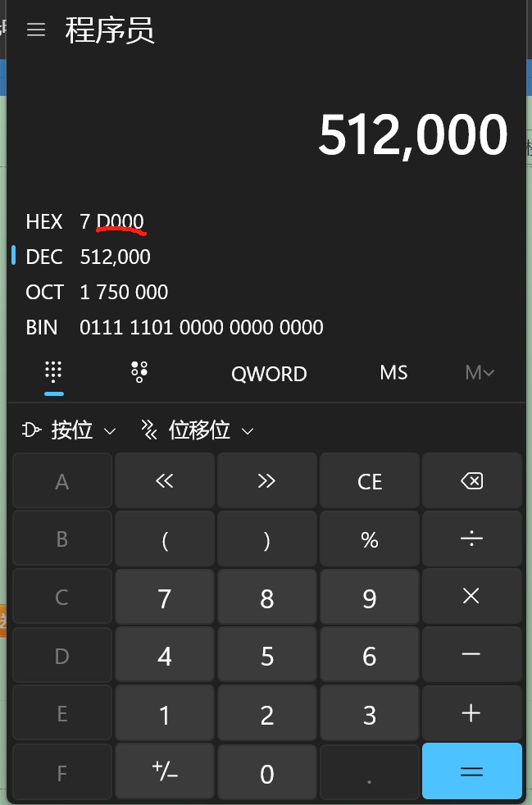Screen dimensions: 532x805
Task: Click the percent modulo key
Action: pos(370,539)
